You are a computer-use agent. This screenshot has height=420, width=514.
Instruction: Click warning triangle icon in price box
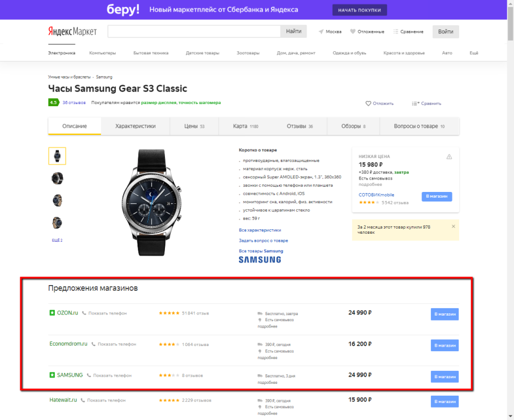tap(449, 156)
